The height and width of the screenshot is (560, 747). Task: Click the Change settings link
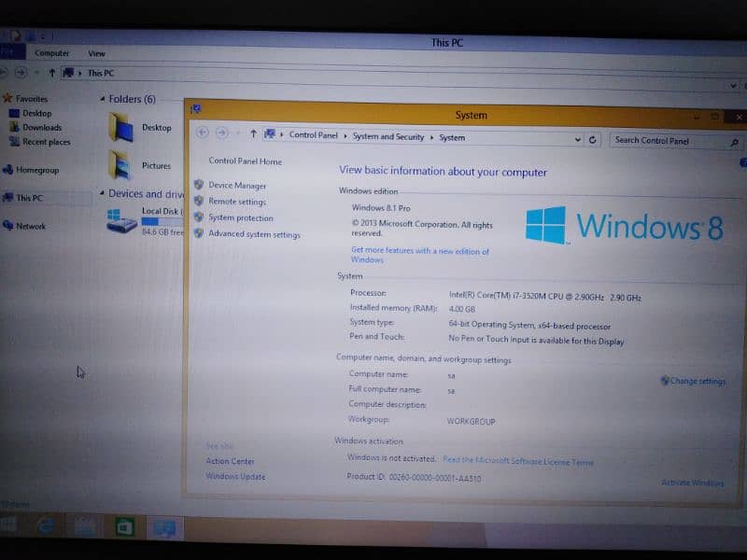coord(697,381)
